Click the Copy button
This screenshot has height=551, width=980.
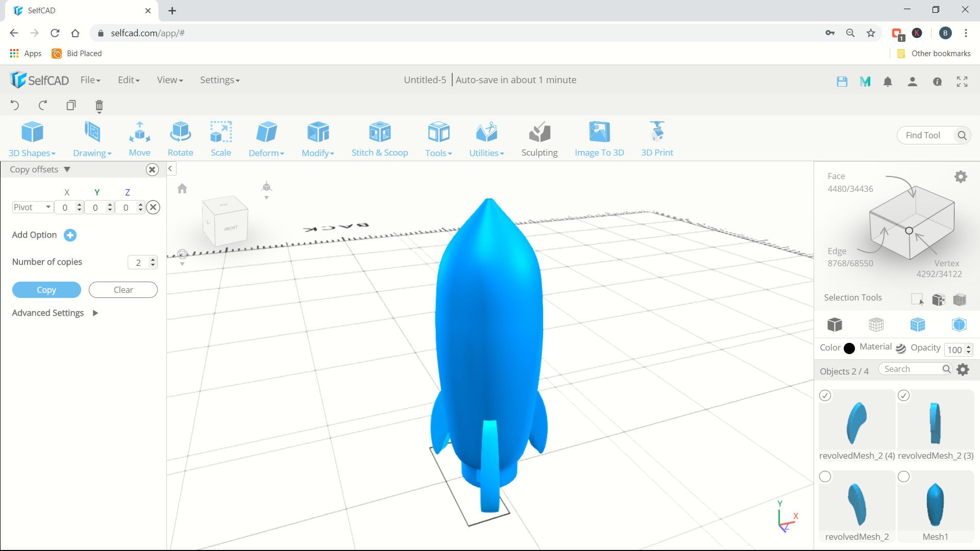point(46,289)
